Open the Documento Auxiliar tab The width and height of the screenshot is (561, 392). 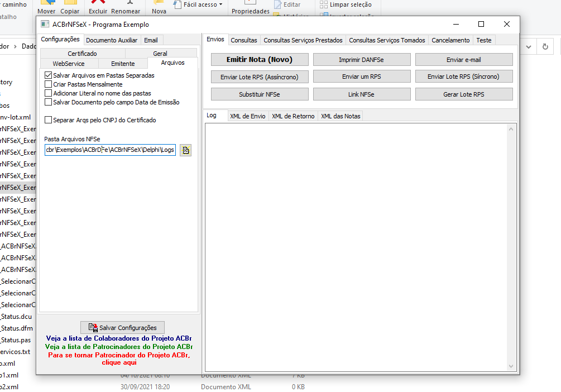[112, 40]
